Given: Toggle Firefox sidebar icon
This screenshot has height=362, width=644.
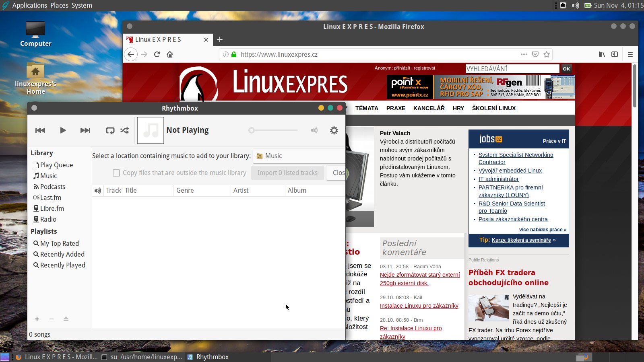Looking at the screenshot, I should pyautogui.click(x=615, y=54).
